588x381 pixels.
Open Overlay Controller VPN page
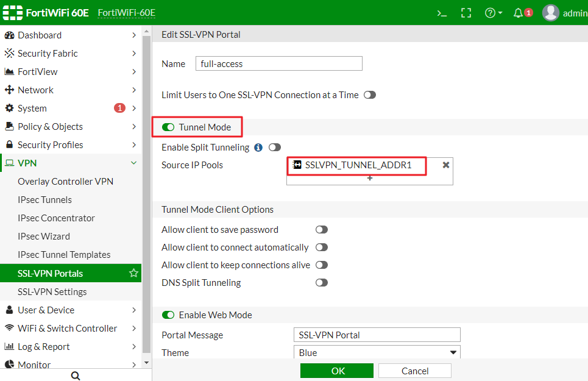[65, 182]
